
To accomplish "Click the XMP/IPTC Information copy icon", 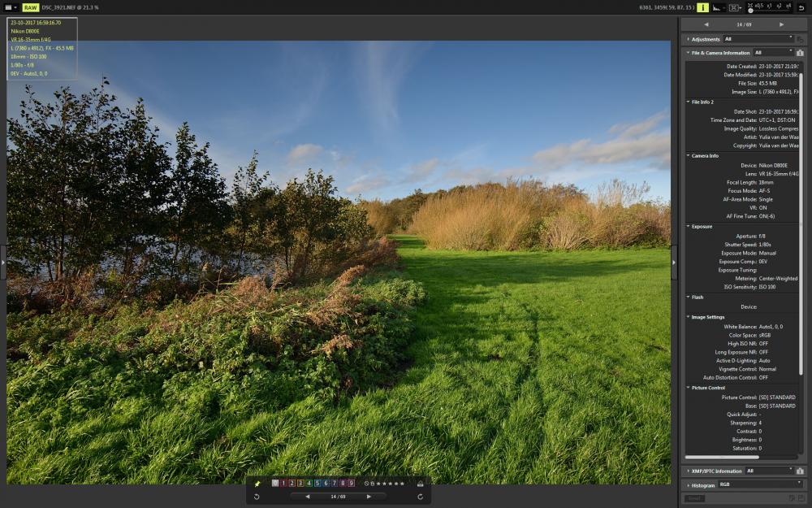I will (800, 471).
